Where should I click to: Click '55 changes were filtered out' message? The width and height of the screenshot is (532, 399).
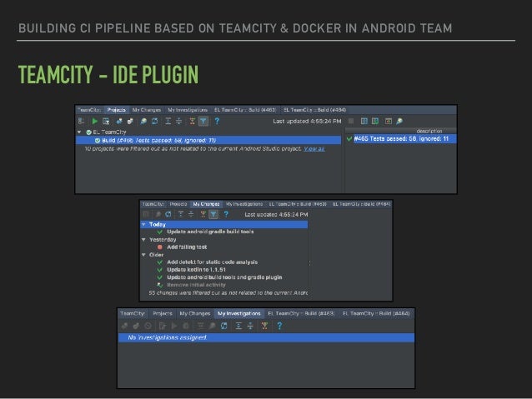[228, 292]
